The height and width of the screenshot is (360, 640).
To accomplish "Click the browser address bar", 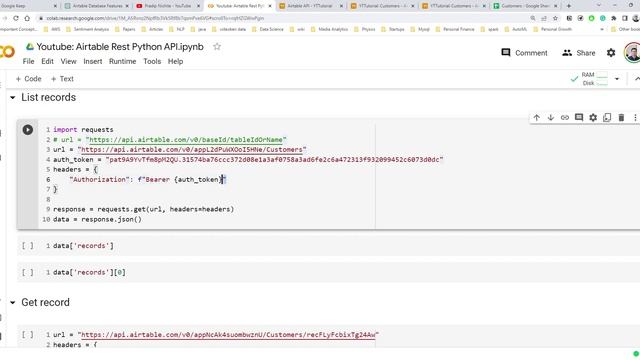I will point(282,18).
